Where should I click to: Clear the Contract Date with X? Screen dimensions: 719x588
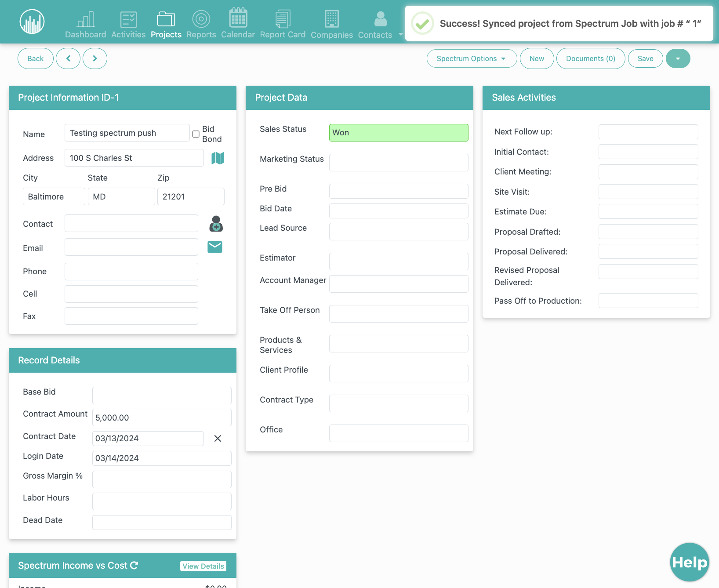click(218, 439)
